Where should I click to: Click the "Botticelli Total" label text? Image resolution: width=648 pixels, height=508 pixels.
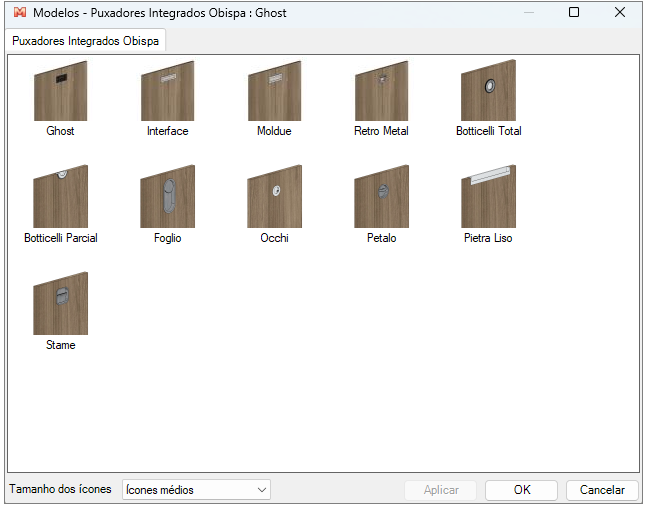pyautogui.click(x=488, y=131)
